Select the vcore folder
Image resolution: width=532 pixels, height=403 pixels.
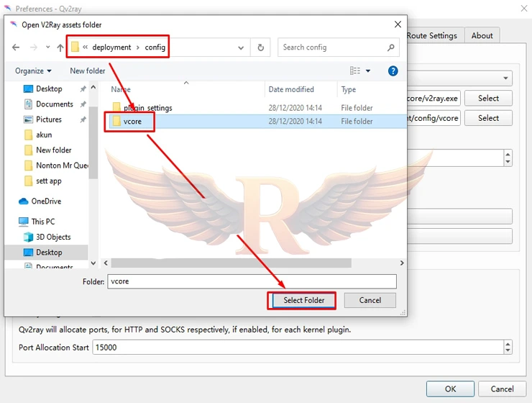point(132,122)
